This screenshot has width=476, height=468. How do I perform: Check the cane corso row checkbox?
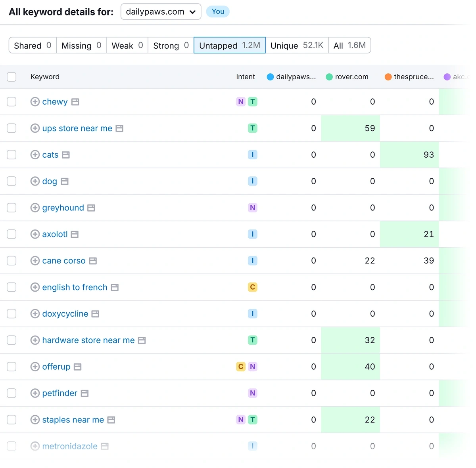12,261
